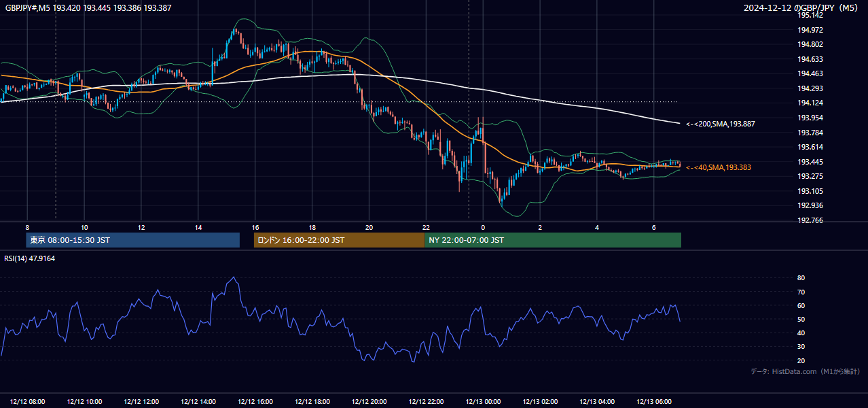Screen dimensions: 868x408
Task: Click price axis label 193.105
Action: 810,191
